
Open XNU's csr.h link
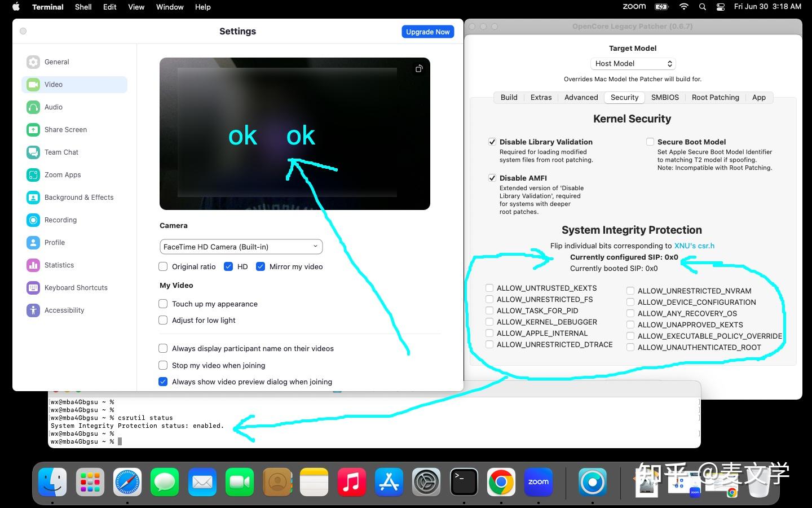pos(694,246)
